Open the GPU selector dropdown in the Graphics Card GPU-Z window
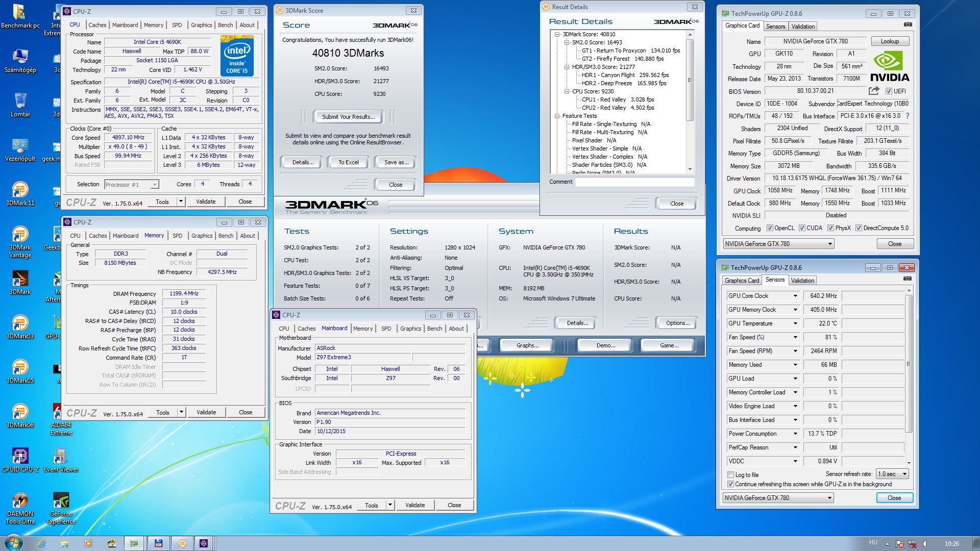The image size is (980, 551). click(x=778, y=244)
